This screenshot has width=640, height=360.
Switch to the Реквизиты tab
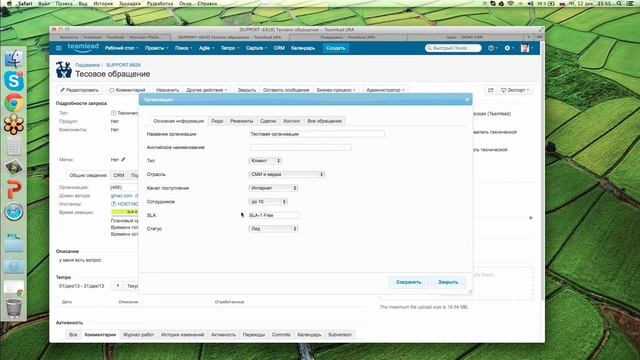(242, 121)
